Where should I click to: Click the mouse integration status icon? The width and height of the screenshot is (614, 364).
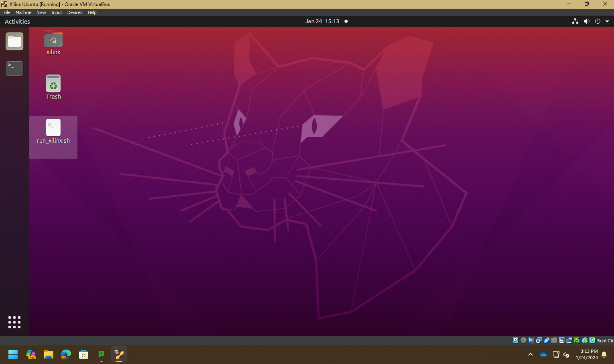(585, 340)
